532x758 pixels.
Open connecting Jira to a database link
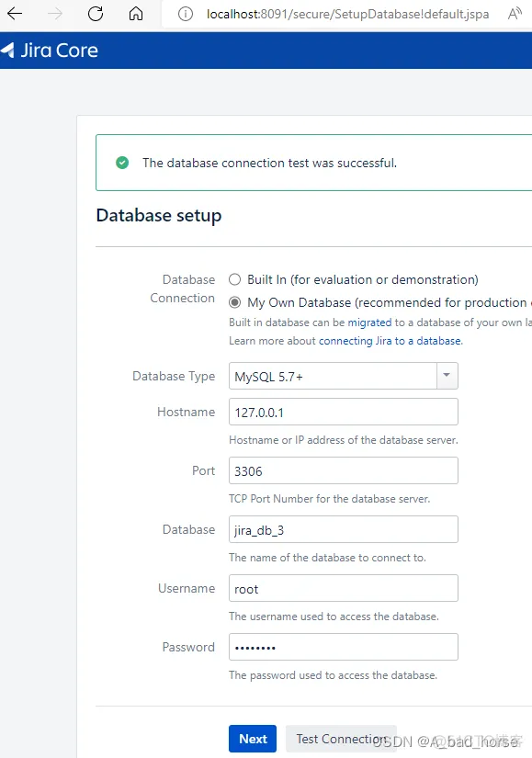coord(390,341)
